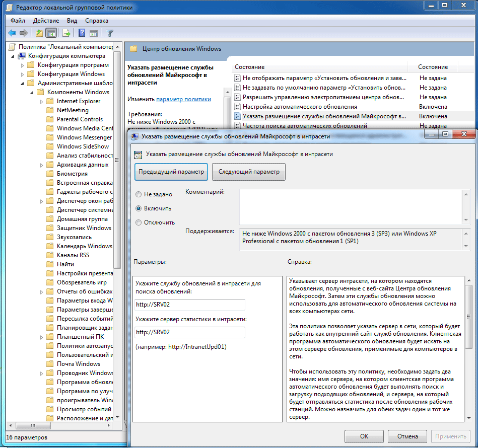Open the 'Действие' menu
The width and height of the screenshot is (478, 448).
click(46, 21)
